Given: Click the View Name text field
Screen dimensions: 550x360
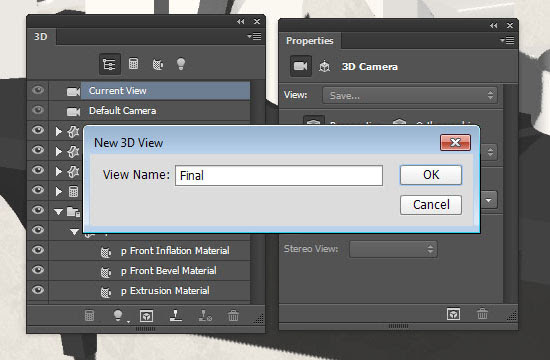Looking at the screenshot, I should [279, 175].
